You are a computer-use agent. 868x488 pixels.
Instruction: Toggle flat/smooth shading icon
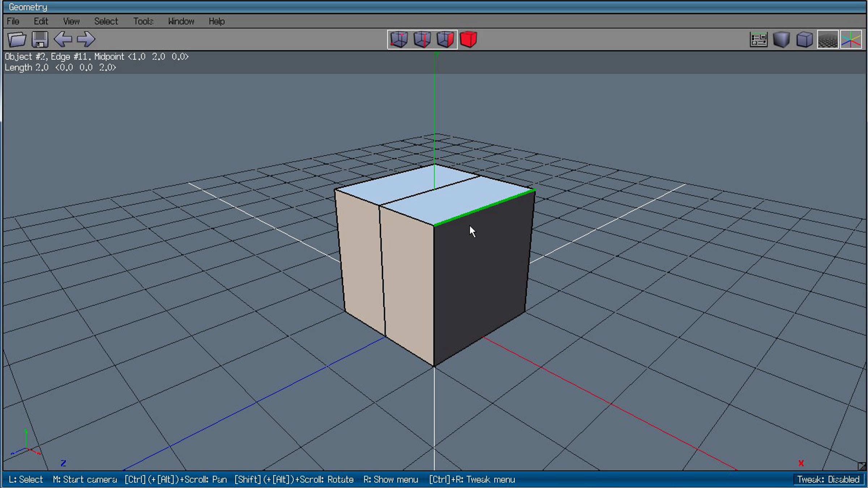[x=782, y=39]
